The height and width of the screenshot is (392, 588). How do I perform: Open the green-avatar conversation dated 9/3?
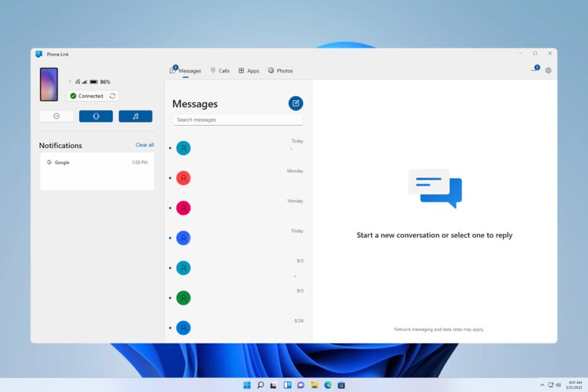238,298
